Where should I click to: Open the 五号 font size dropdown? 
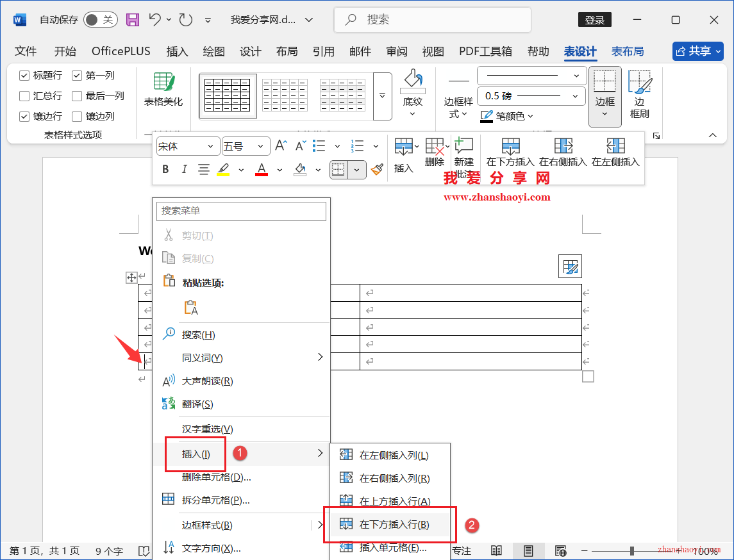pos(261,147)
